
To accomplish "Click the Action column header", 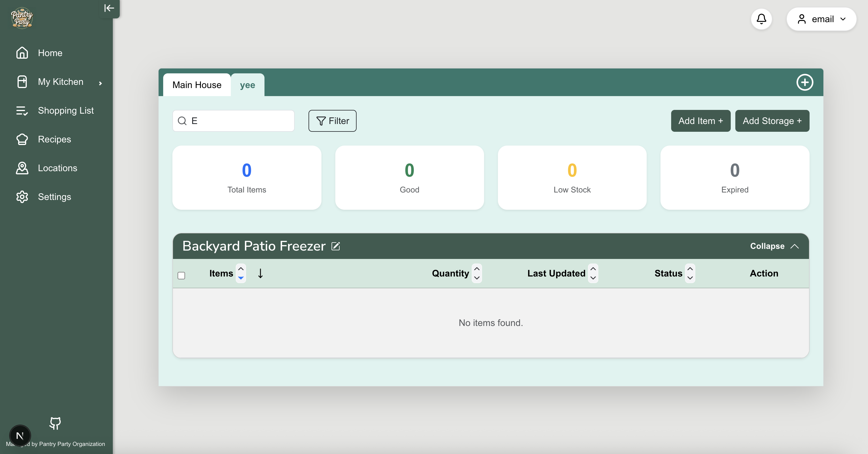I will pyautogui.click(x=764, y=273).
